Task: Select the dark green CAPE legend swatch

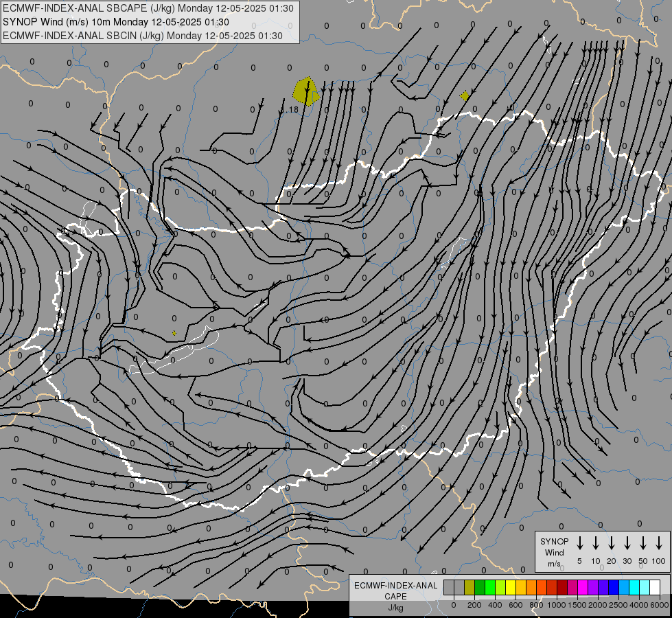Action: tap(480, 587)
